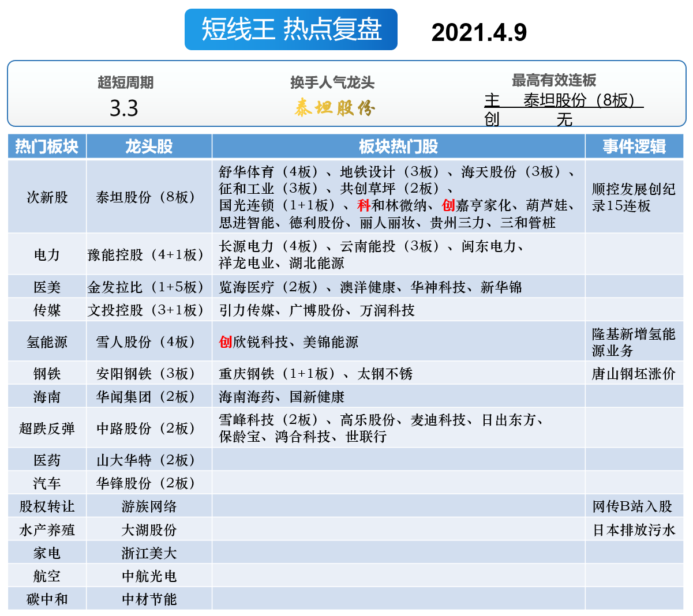Click 唐山钢坯涨价 event cell

click(634, 374)
